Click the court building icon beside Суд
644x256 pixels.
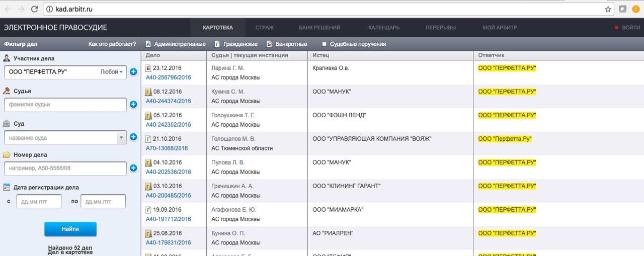pyautogui.click(x=7, y=123)
